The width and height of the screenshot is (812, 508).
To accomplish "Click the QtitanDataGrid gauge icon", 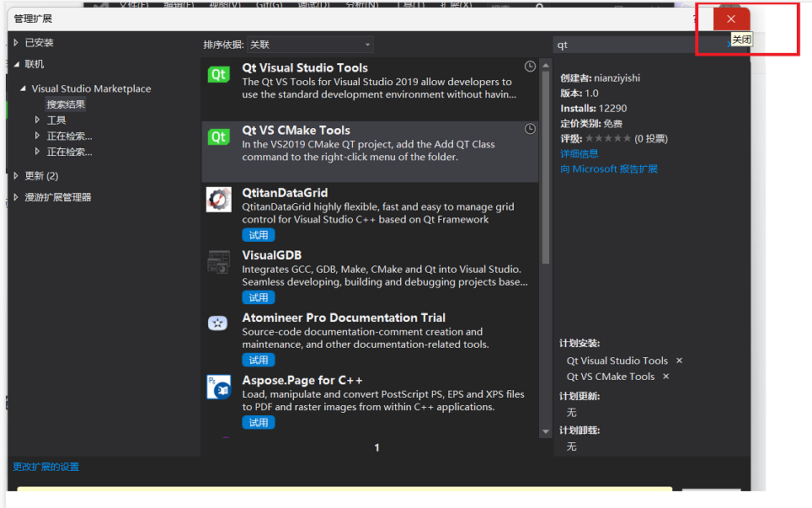I will 218,200.
